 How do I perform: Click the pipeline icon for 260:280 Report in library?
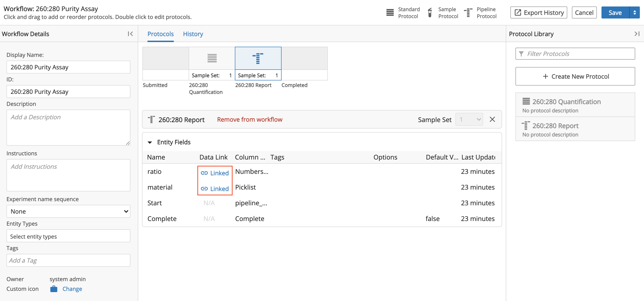(x=525, y=126)
